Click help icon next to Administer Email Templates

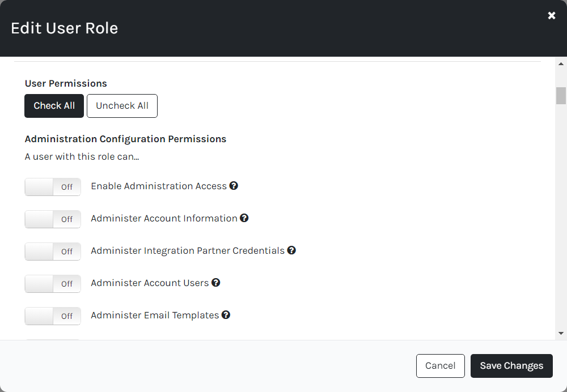(x=226, y=315)
